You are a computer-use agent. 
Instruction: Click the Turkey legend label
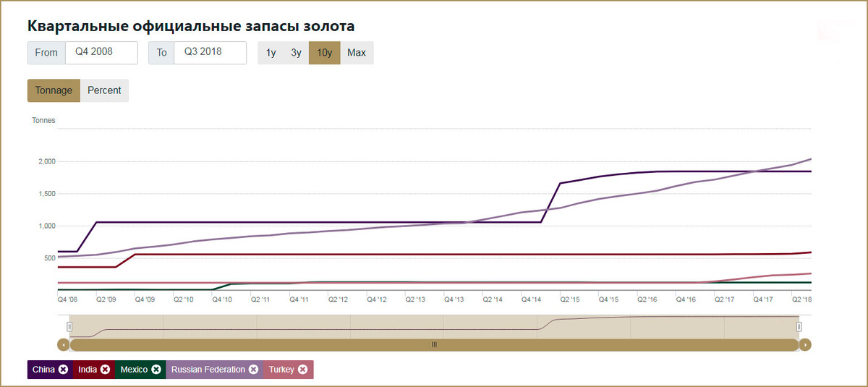click(281, 370)
